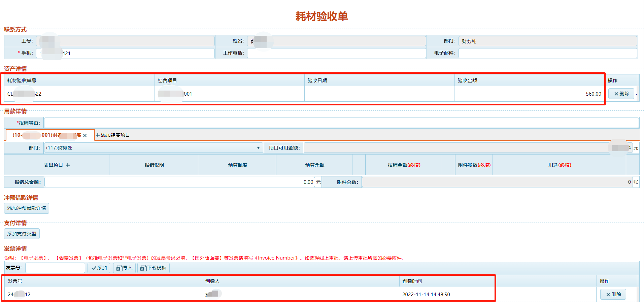
Task: Open the 部门 dropdown showing (117)财务处
Action: coord(153,148)
